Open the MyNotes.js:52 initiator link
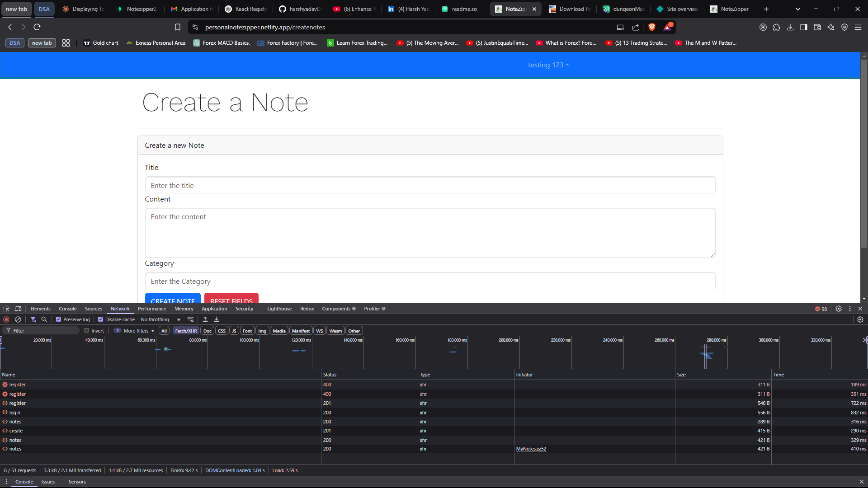 click(x=531, y=449)
